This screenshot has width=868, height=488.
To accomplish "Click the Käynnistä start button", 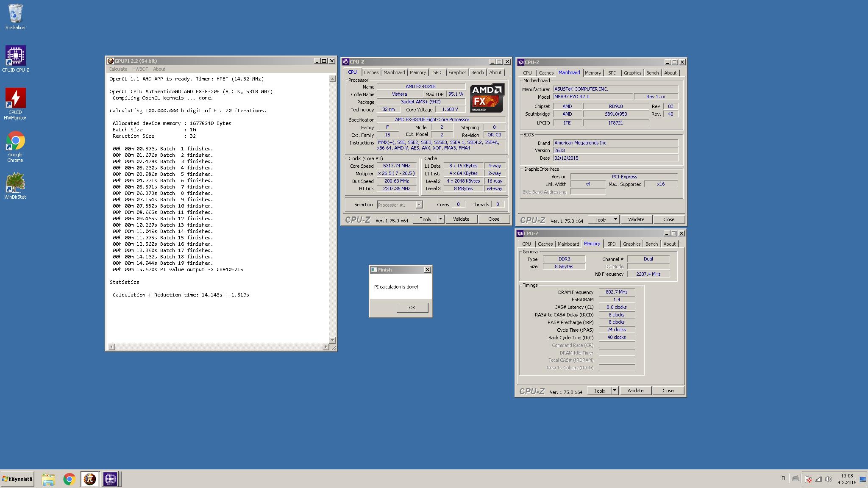I will click(17, 479).
